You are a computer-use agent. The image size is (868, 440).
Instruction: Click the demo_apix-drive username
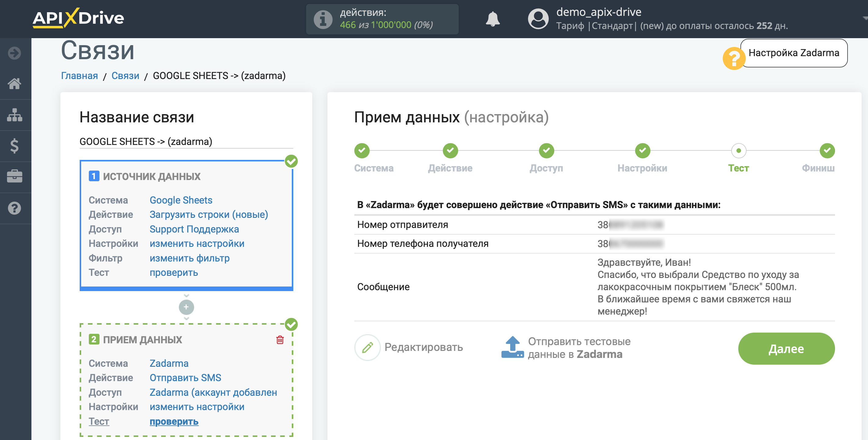coord(599,12)
